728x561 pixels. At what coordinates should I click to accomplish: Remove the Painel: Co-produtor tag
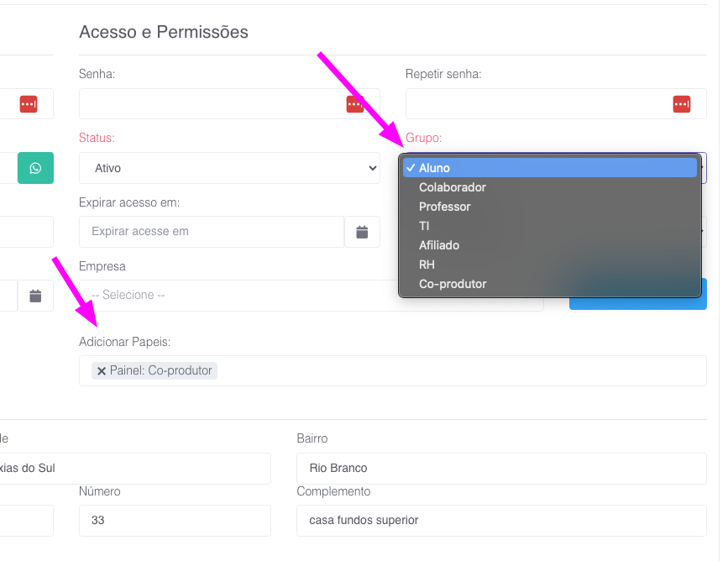tap(102, 370)
